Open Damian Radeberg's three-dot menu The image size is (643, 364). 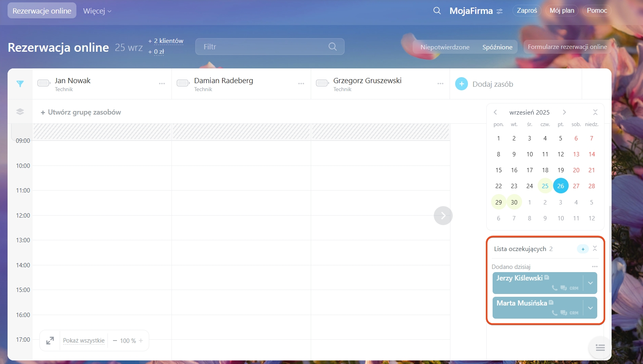click(301, 84)
